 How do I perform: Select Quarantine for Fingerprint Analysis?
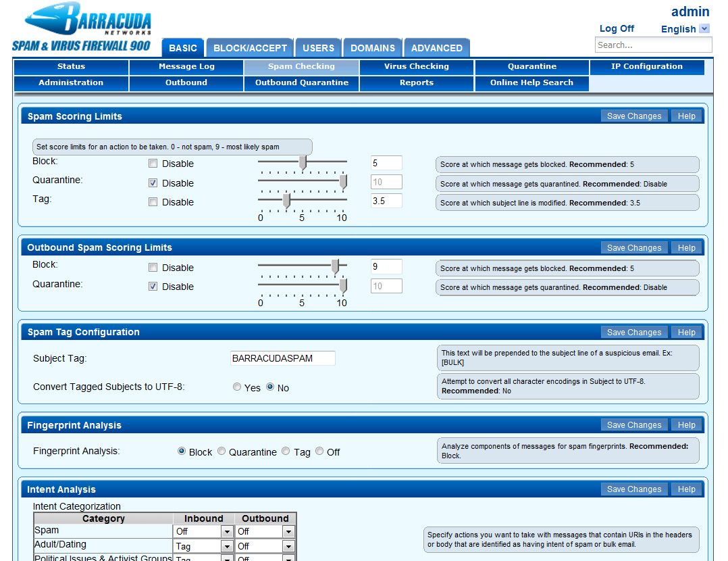[222, 451]
